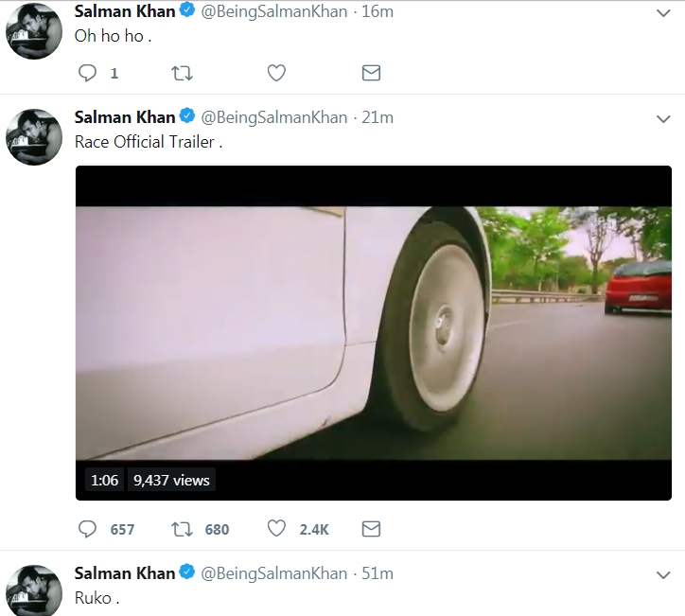This screenshot has height=616, width=685.
Task: Expand the Race Official Trailer tweet menu
Action: point(663,118)
